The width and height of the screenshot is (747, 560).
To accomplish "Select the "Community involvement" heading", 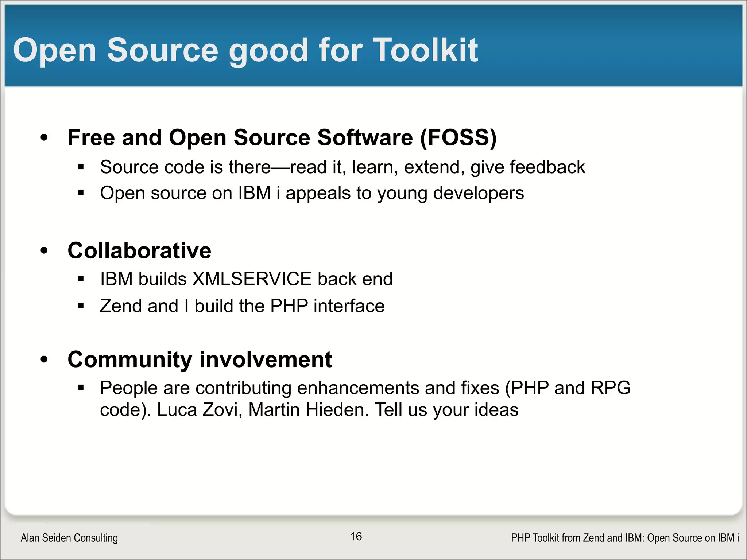I will [200, 360].
